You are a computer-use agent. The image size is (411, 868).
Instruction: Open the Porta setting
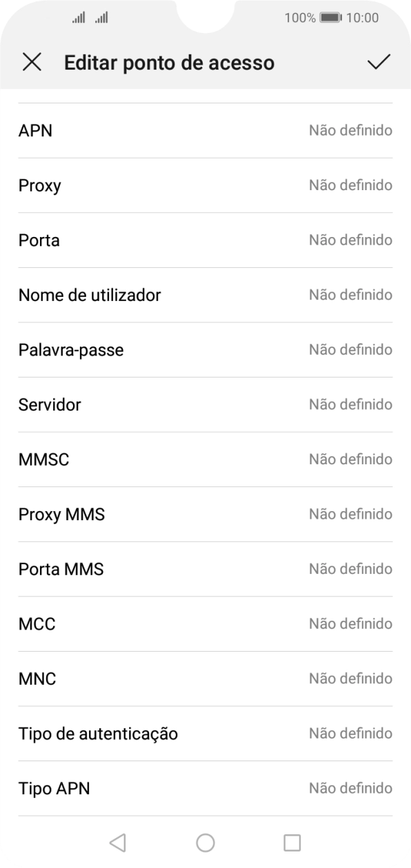click(205, 240)
